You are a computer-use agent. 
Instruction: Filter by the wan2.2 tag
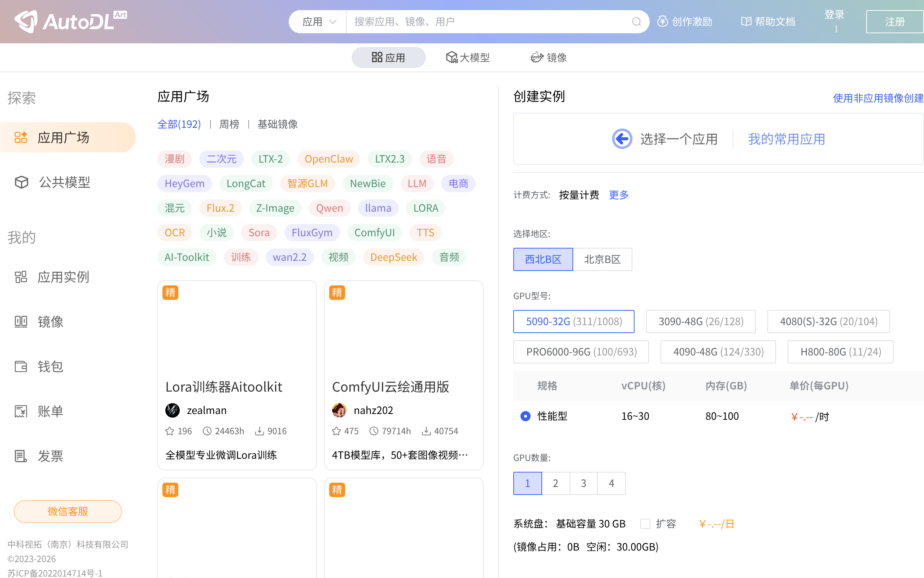(x=289, y=257)
